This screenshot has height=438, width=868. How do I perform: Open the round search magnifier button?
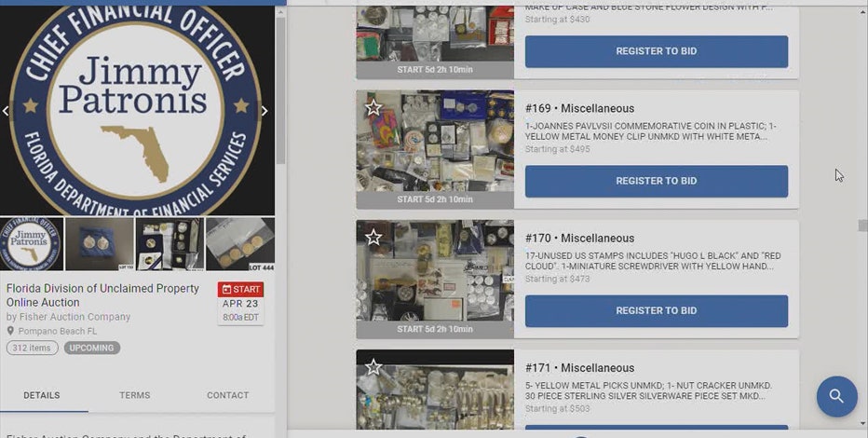pos(836,396)
